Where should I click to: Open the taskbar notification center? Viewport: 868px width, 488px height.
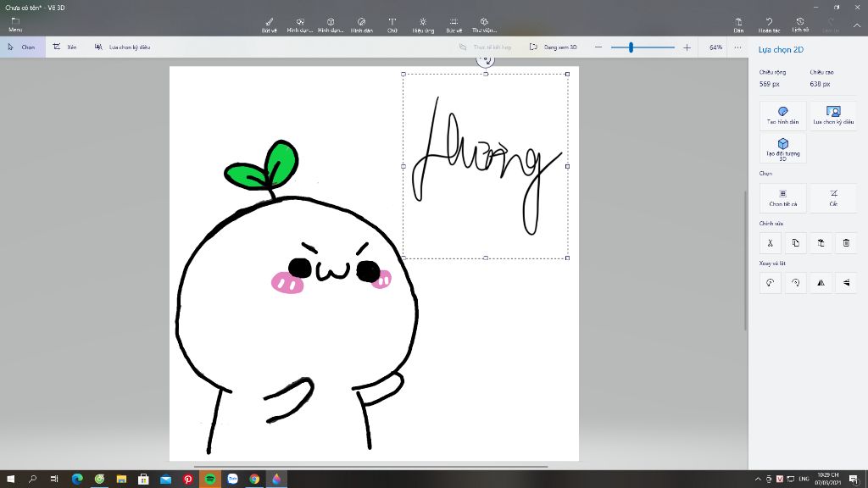(854, 480)
